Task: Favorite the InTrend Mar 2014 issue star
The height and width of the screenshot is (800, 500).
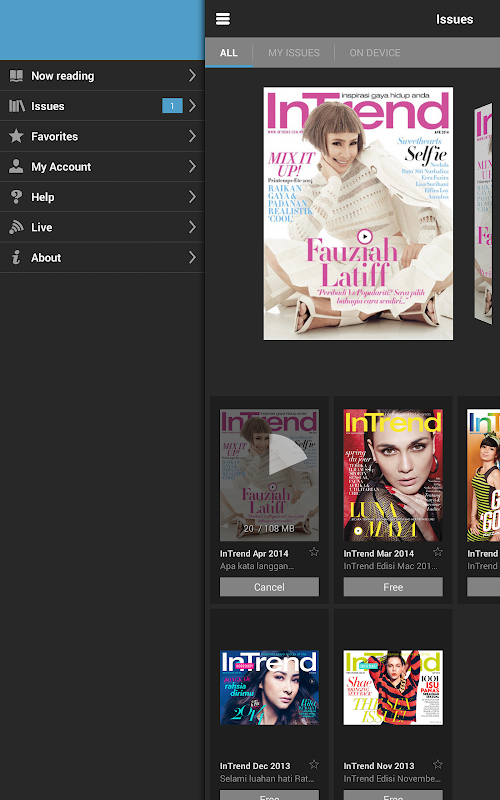Action: pyautogui.click(x=438, y=552)
